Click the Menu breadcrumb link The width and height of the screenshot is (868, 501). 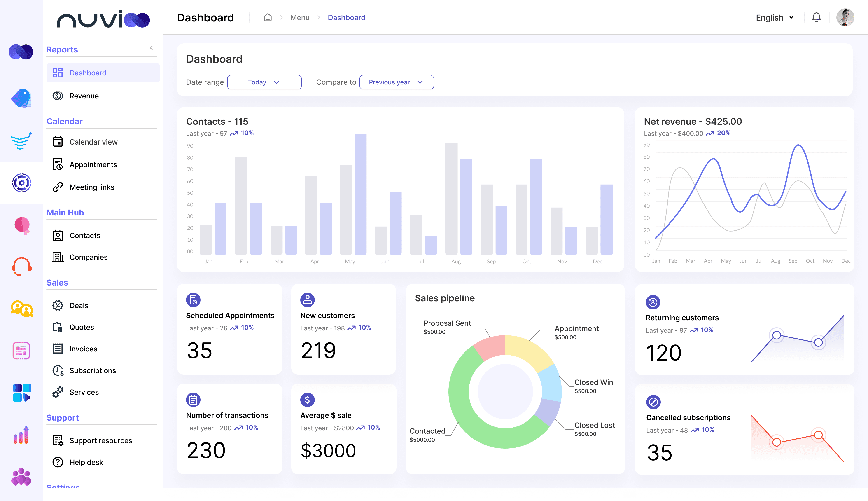pyautogui.click(x=300, y=18)
